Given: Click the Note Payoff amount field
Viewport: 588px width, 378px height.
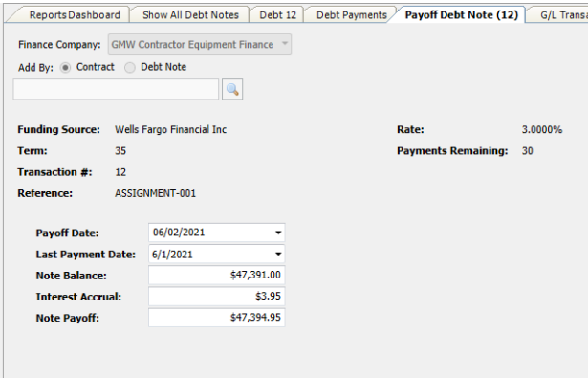Looking at the screenshot, I should [x=217, y=318].
